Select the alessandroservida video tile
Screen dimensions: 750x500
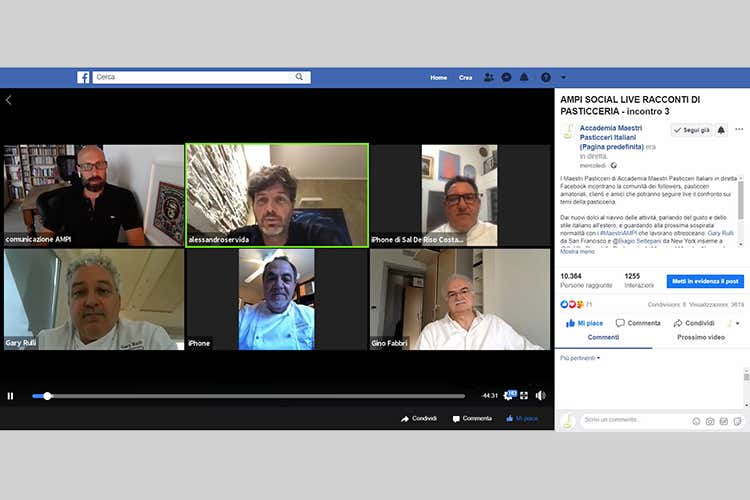coord(277,195)
